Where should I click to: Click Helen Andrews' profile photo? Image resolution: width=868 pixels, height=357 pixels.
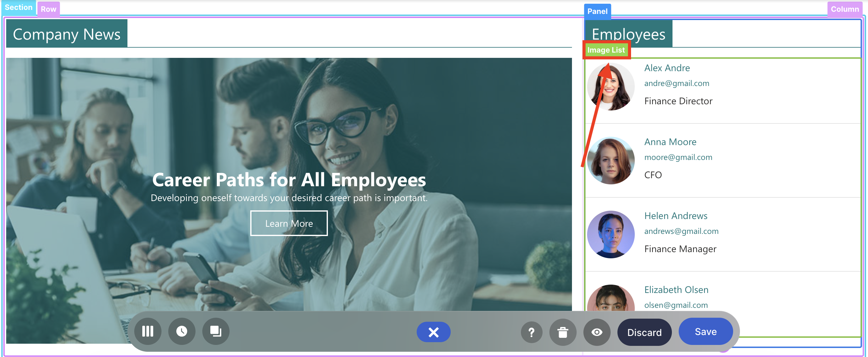610,234
